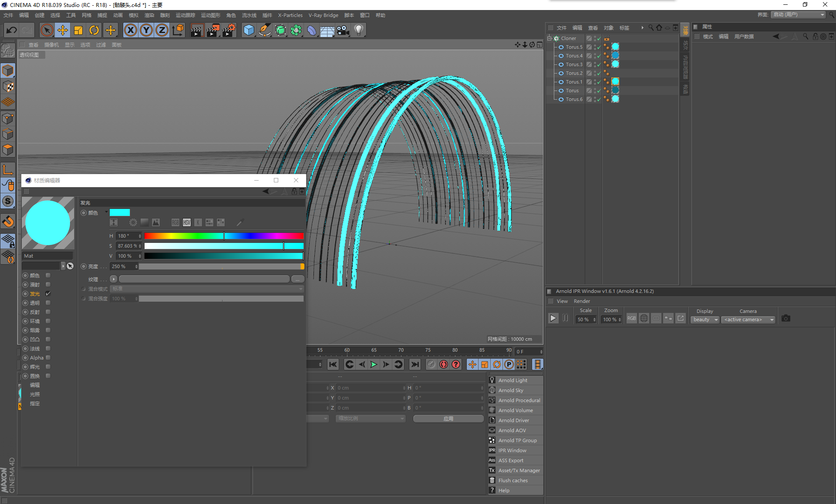Open the X-Particles menu
The image size is (836, 504).
coord(290,15)
